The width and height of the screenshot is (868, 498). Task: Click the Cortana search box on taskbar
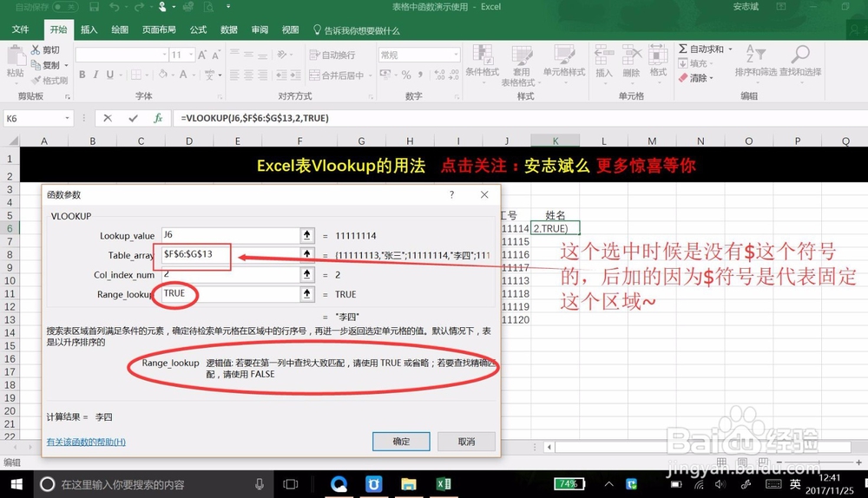[154, 484]
